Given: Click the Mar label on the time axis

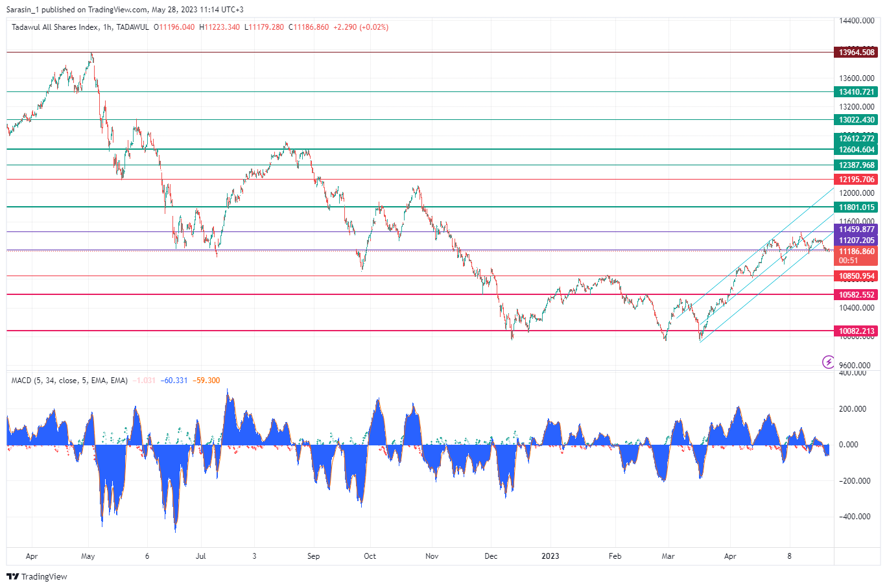Looking at the screenshot, I should 668,556.
